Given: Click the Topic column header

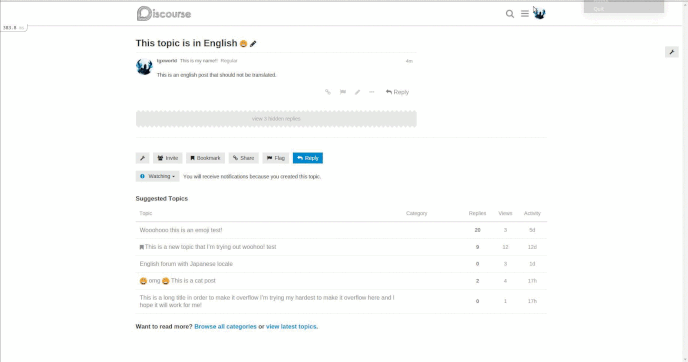Looking at the screenshot, I should tap(146, 213).
